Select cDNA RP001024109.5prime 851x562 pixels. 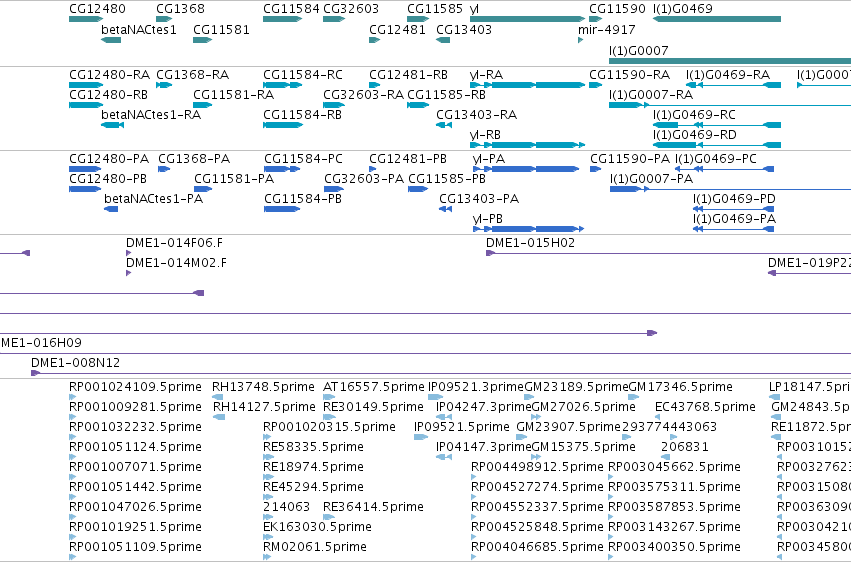(x=136, y=387)
